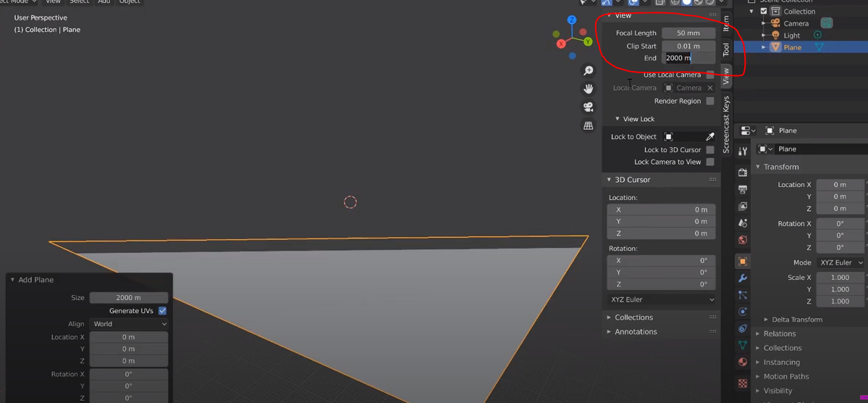Screen dimensions: 868x403
Task: Enable Lock Camera to View checkbox
Action: [710, 162]
